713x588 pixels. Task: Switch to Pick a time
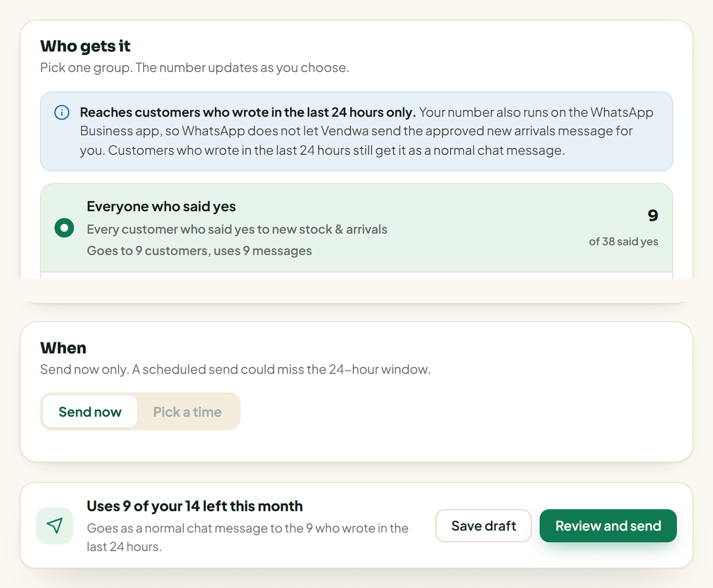click(187, 412)
